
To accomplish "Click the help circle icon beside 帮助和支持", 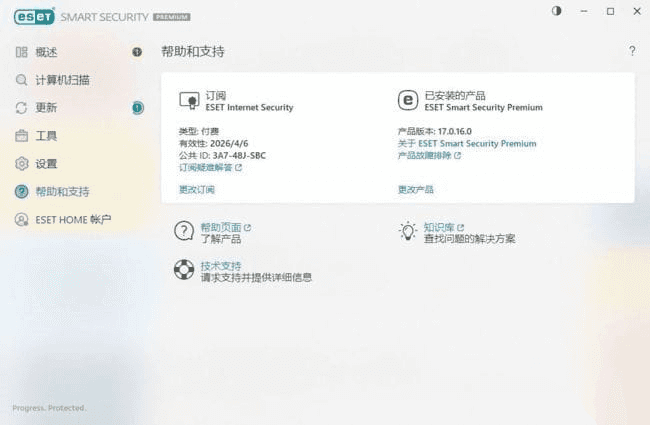I will click(22, 192).
